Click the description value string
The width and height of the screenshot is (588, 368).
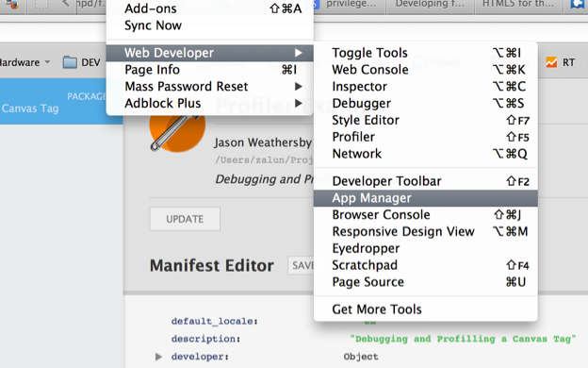463,339
